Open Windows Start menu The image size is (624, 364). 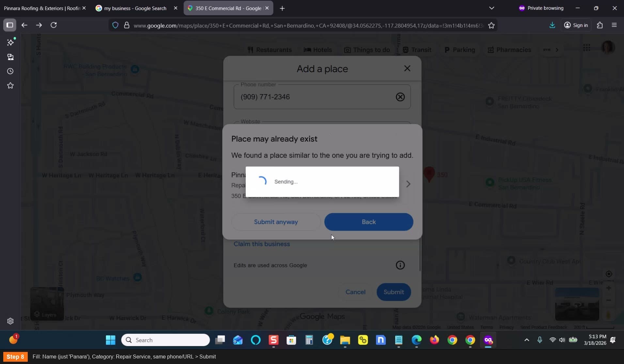[111, 340]
